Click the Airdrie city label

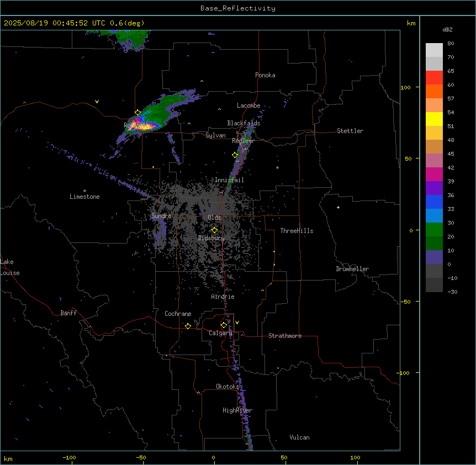click(x=223, y=297)
